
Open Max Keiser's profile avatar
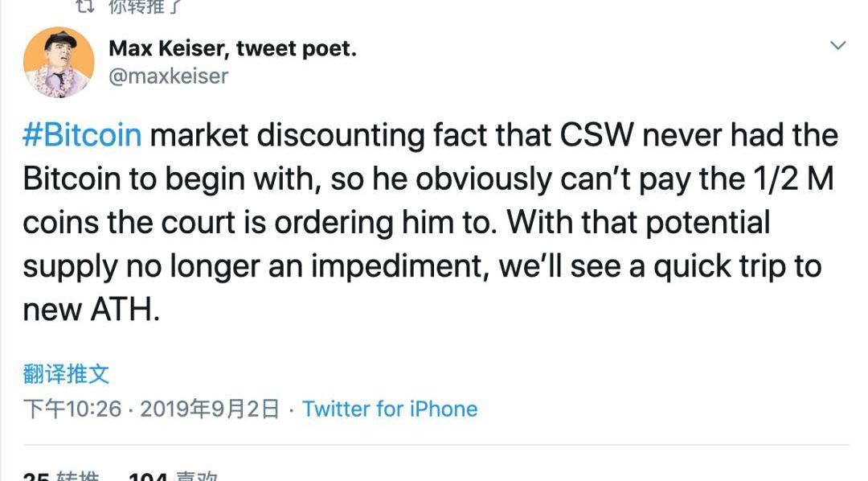[59, 62]
